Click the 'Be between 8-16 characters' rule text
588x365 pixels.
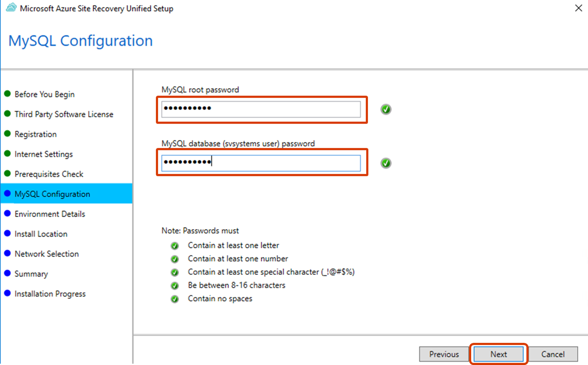[237, 285]
